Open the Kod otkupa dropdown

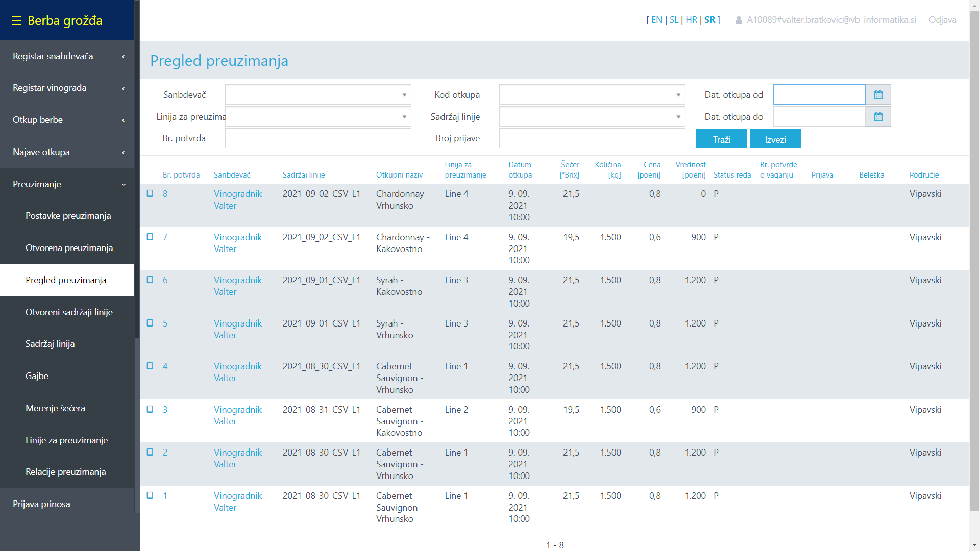coord(592,95)
